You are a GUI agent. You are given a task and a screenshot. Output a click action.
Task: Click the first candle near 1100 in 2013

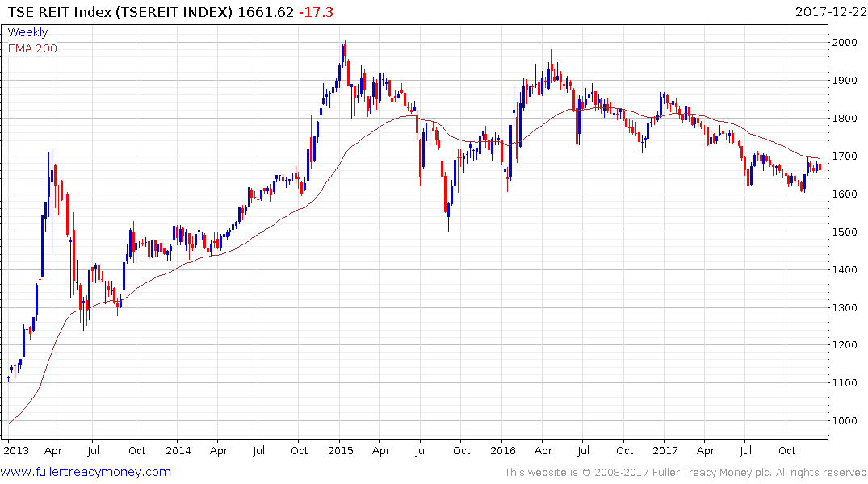coord(8,378)
